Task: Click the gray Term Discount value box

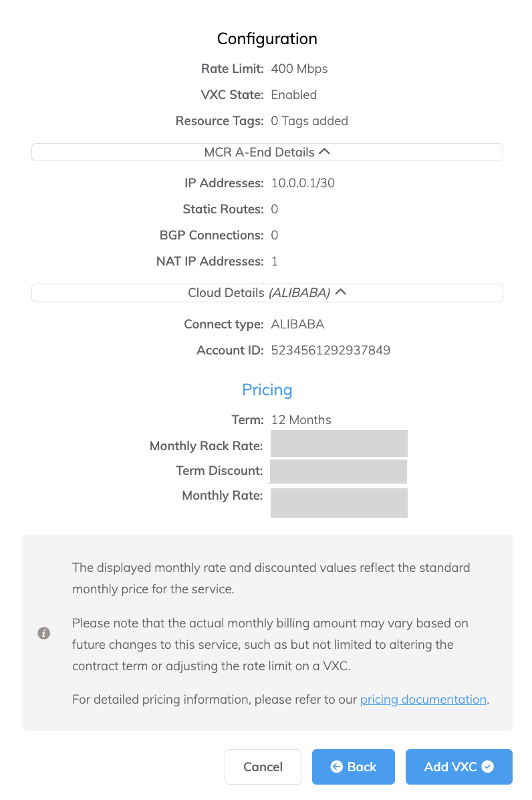Action: pyautogui.click(x=338, y=472)
